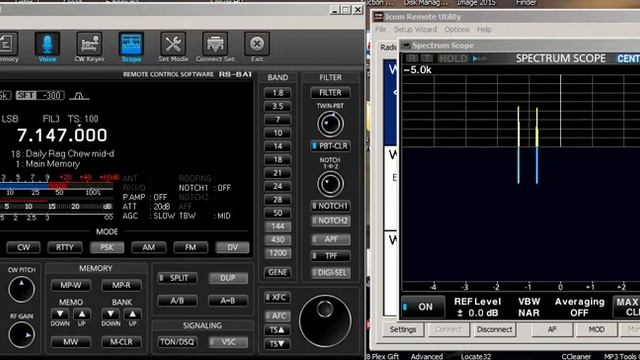This screenshot has height=360, width=640.
Task: Click memory UP arrow under MEMO
Action: [x=82, y=314]
